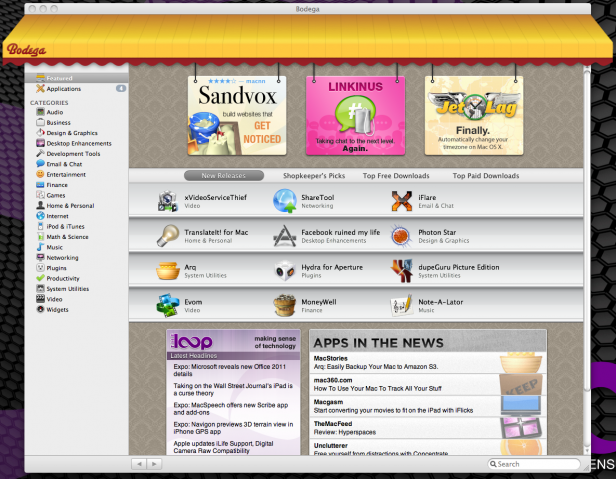
Task: Open the MoneyWell basket icon
Action: click(284, 305)
